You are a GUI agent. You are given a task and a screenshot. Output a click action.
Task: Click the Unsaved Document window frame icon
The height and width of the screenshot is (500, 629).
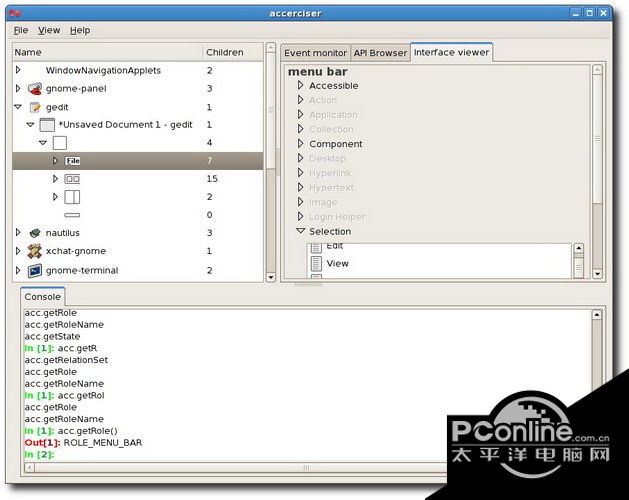click(x=47, y=125)
